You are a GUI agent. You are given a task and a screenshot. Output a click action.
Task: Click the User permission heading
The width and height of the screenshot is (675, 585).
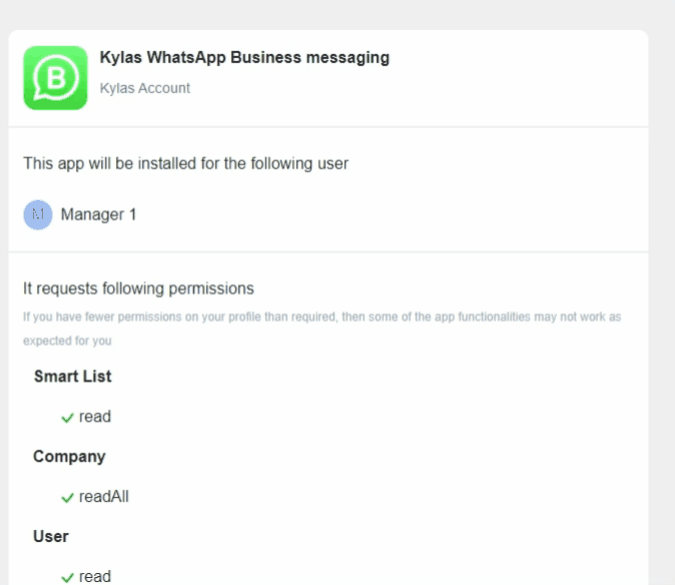click(51, 537)
